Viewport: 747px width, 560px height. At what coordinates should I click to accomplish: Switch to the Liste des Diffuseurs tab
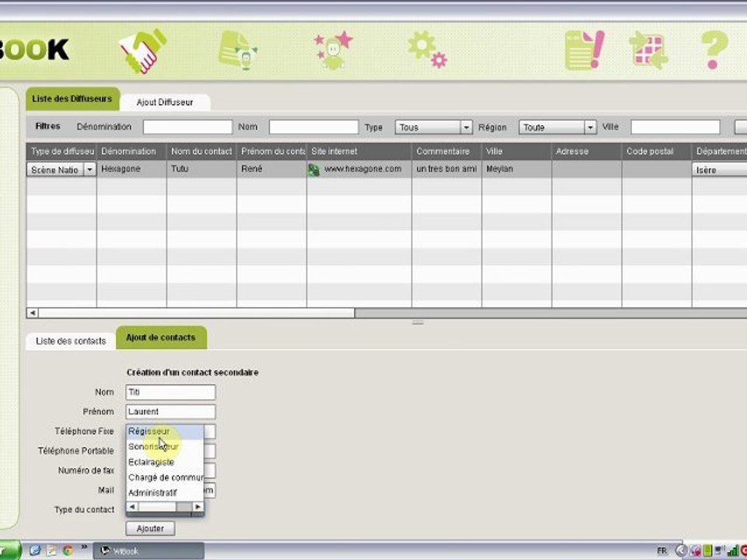72,99
